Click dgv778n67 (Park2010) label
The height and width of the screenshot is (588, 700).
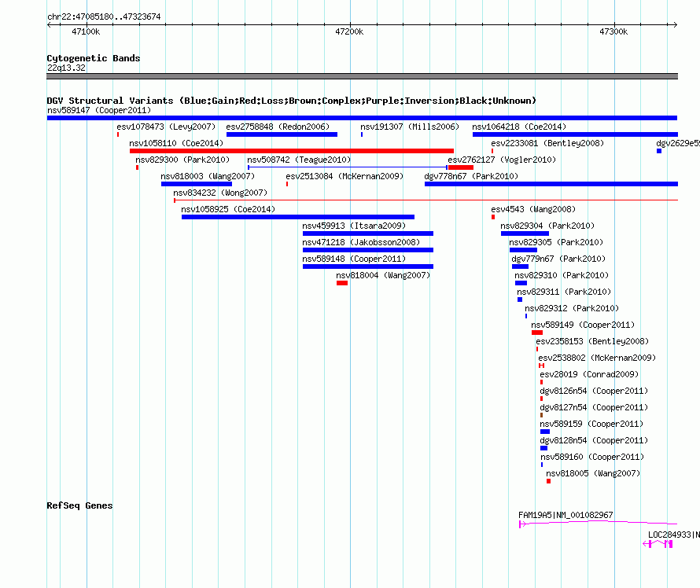tap(471, 176)
